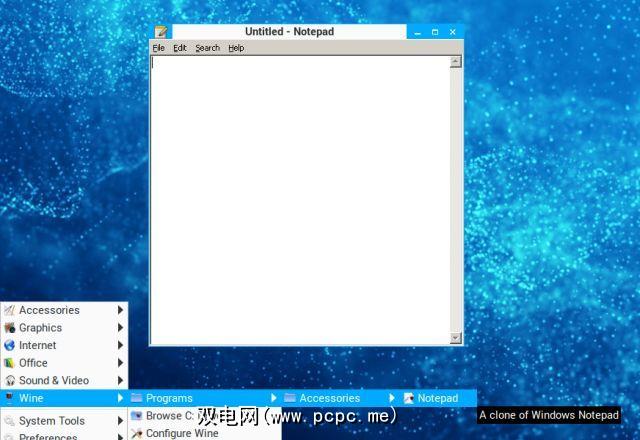
Task: Open the Search menu in Notepad
Action: [207, 48]
